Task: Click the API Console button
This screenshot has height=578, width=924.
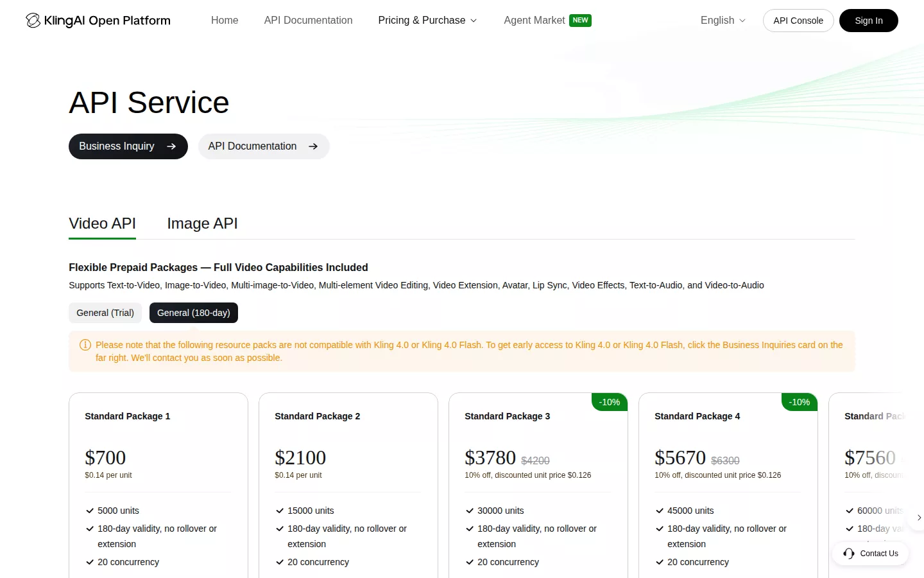Action: [798, 21]
